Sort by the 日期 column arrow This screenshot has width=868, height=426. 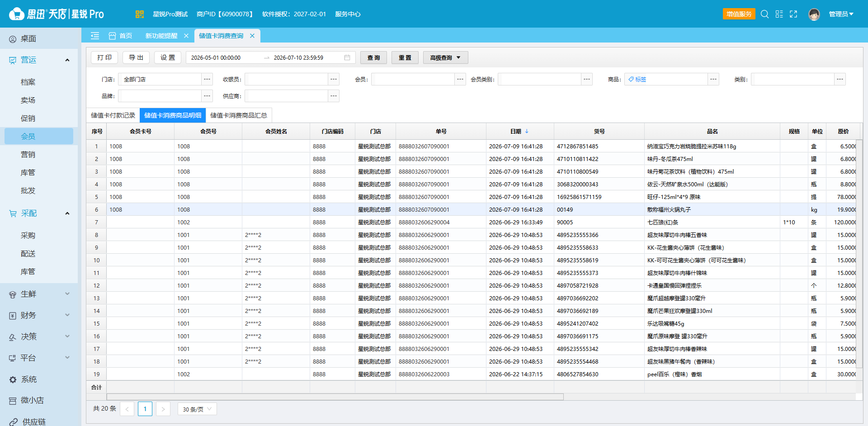[x=527, y=131]
